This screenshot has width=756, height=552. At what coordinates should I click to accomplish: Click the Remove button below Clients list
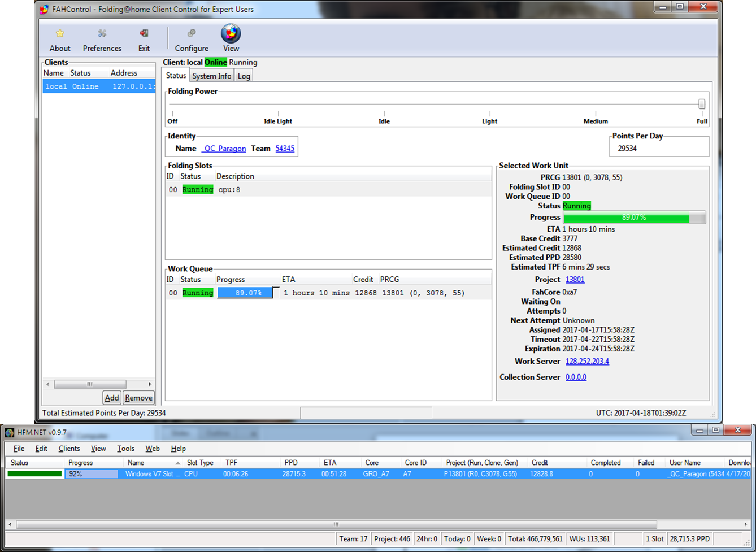[x=138, y=397]
